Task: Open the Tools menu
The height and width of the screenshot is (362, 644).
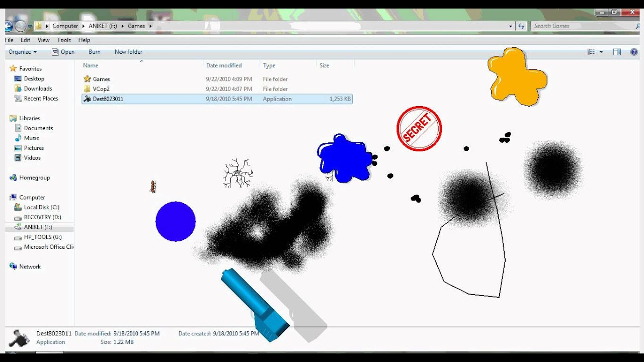Action: coord(64,40)
